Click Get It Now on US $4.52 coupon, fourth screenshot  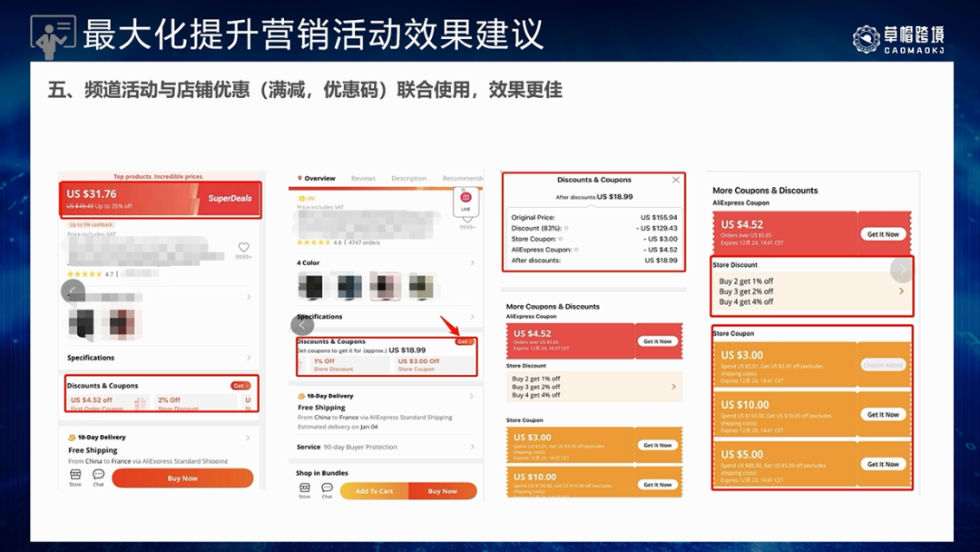(883, 234)
